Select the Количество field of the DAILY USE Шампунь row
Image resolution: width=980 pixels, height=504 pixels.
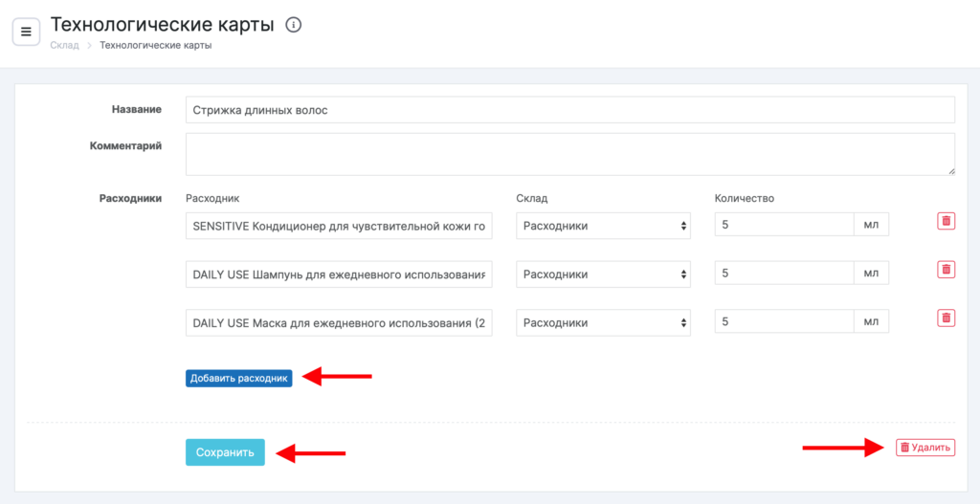click(783, 274)
